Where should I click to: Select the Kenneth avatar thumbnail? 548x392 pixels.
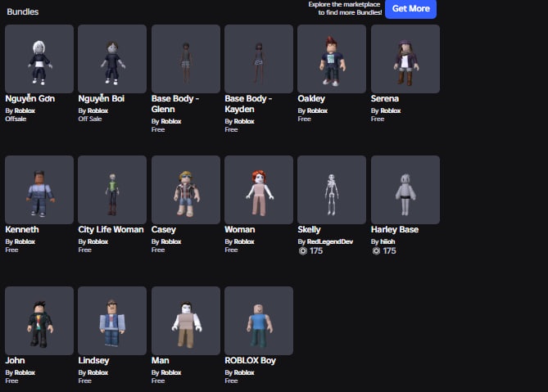tap(39, 190)
